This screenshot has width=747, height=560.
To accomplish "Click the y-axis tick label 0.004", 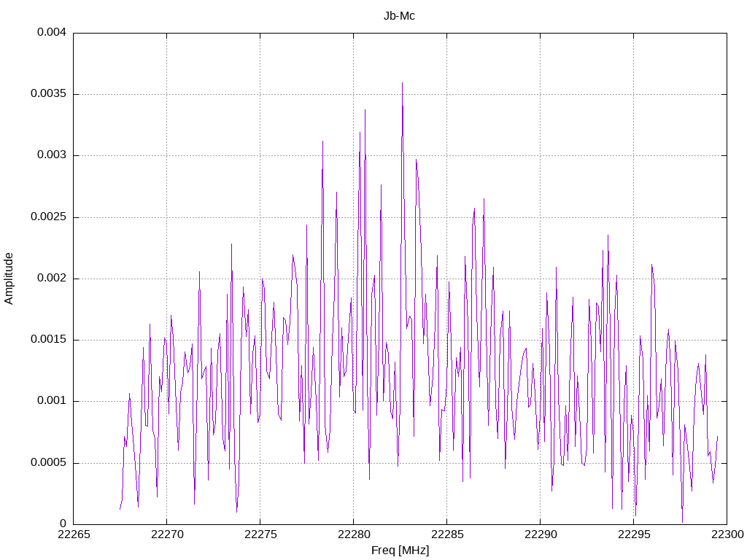I will [52, 32].
